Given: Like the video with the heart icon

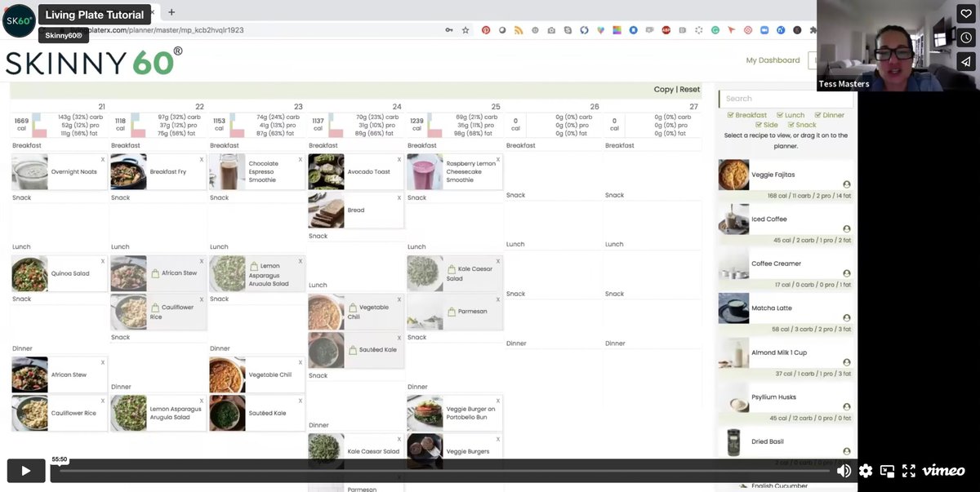Looking at the screenshot, I should [966, 14].
